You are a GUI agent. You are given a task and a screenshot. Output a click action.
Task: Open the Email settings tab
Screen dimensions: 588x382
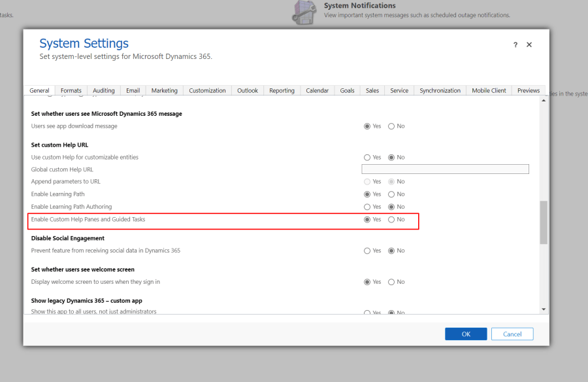point(133,90)
